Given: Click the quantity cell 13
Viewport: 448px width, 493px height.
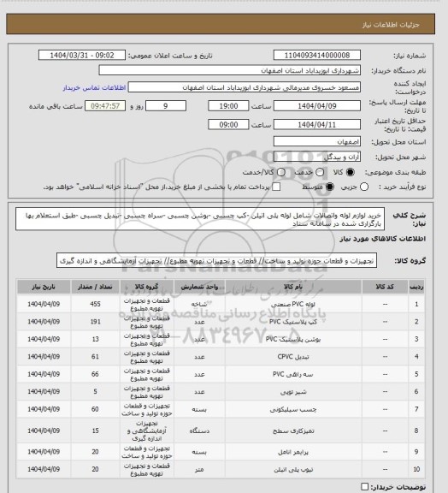Looking at the screenshot, I should tap(95, 339).
